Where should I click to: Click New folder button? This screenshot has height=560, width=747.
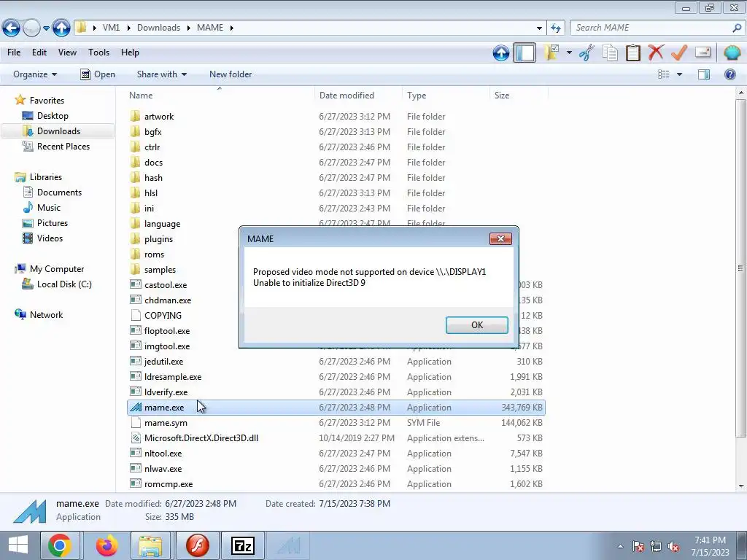click(231, 74)
